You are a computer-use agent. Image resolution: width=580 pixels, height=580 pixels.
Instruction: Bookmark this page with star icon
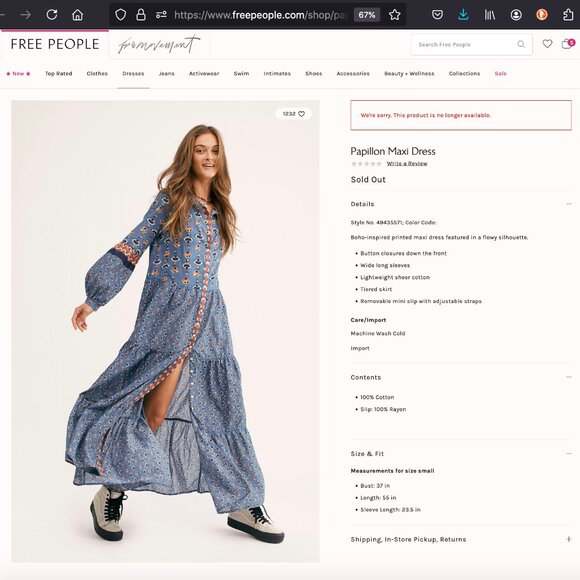click(395, 15)
